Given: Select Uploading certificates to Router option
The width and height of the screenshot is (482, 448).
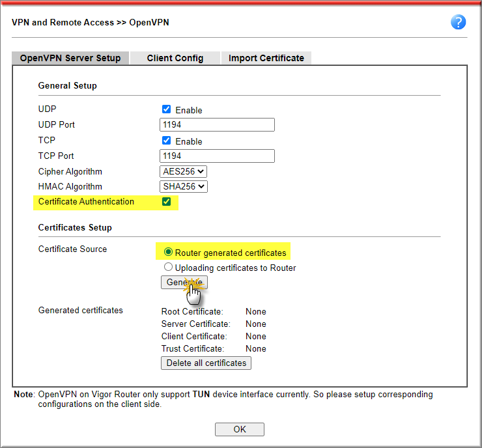Looking at the screenshot, I should point(168,267).
